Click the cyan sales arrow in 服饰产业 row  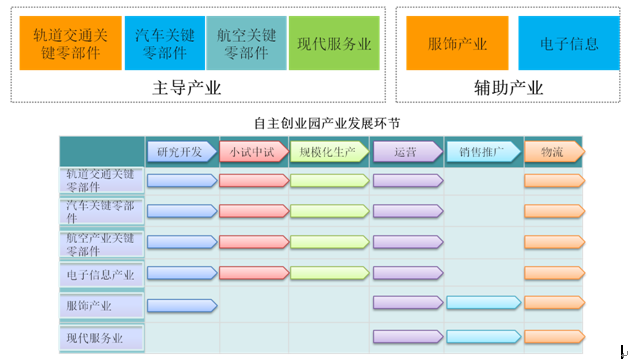click(483, 303)
